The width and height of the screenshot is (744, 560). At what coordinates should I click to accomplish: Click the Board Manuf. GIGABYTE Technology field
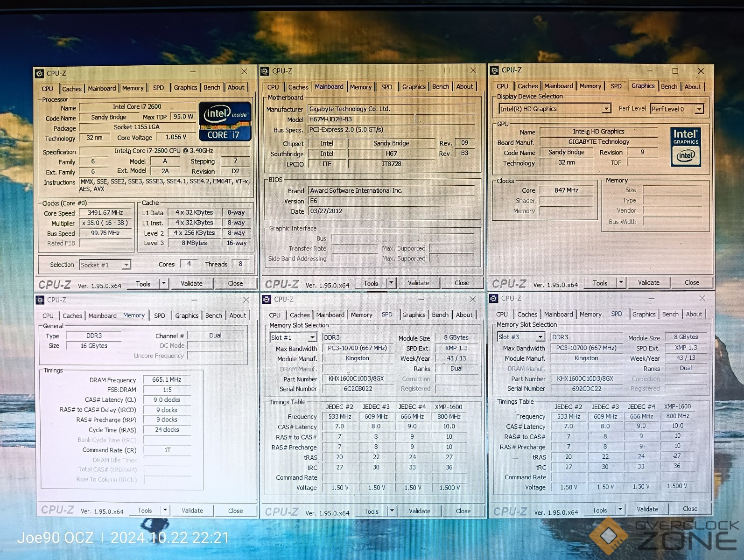click(599, 142)
